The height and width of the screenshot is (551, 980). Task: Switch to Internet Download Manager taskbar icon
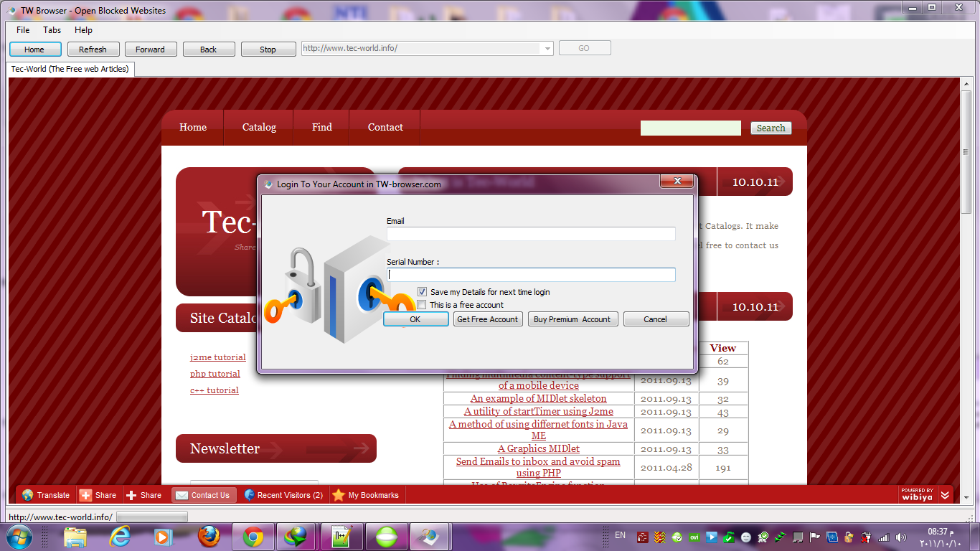click(296, 537)
